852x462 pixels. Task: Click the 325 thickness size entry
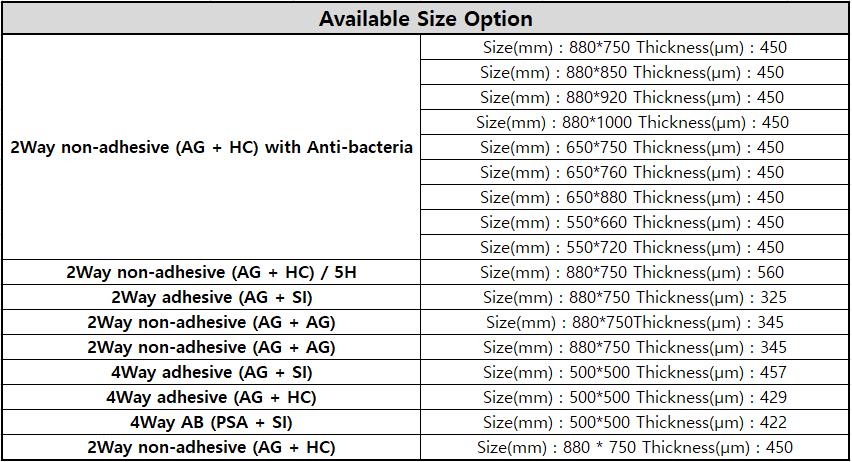[x=632, y=297]
